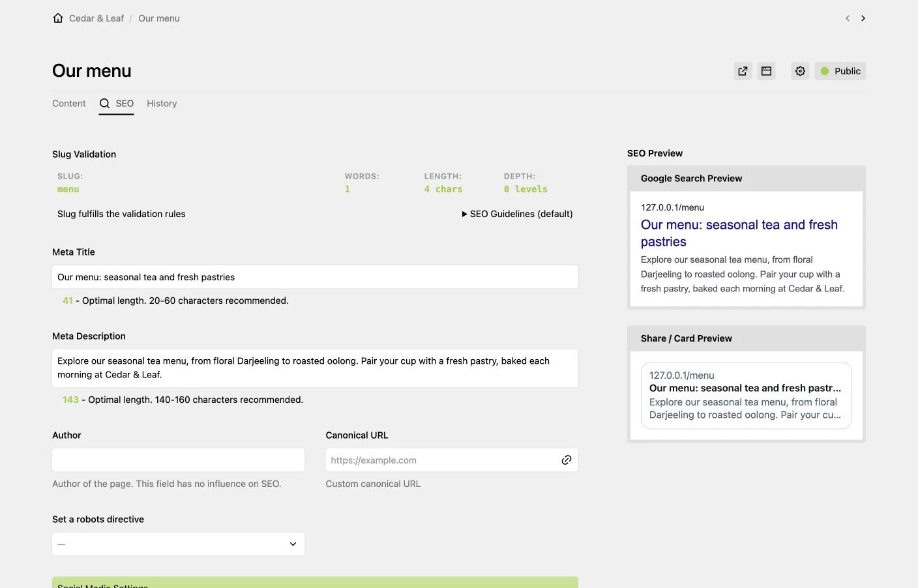Click the meta title count '41'
918x588 pixels.
pos(68,301)
